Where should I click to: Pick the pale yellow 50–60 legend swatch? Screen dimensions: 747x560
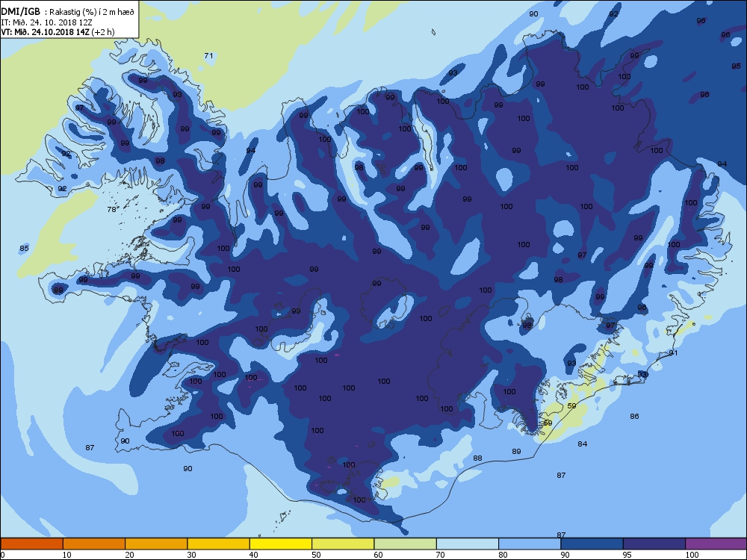tap(343, 544)
